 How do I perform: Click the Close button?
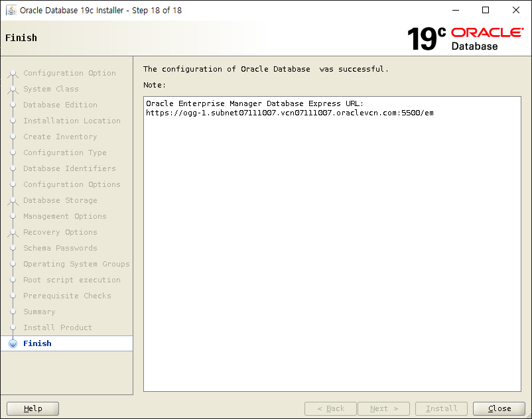tap(499, 408)
